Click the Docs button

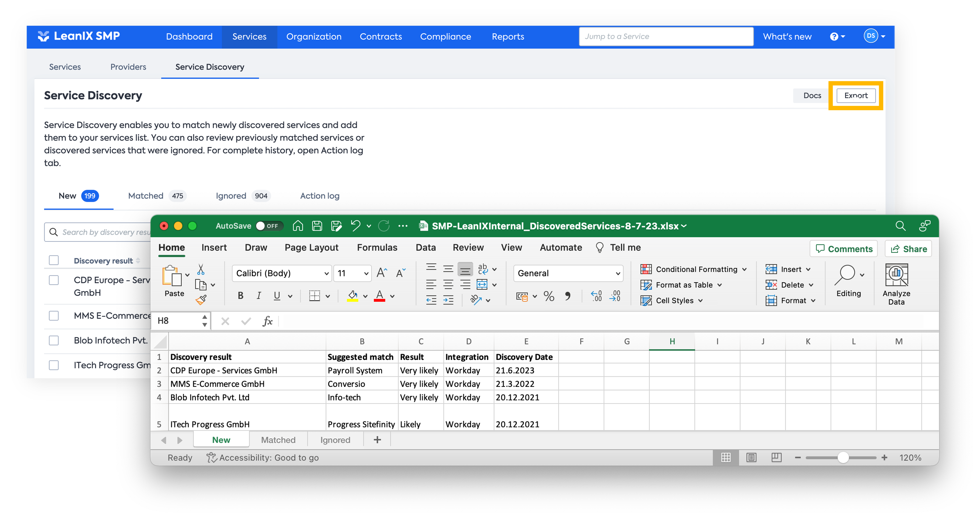(x=812, y=96)
